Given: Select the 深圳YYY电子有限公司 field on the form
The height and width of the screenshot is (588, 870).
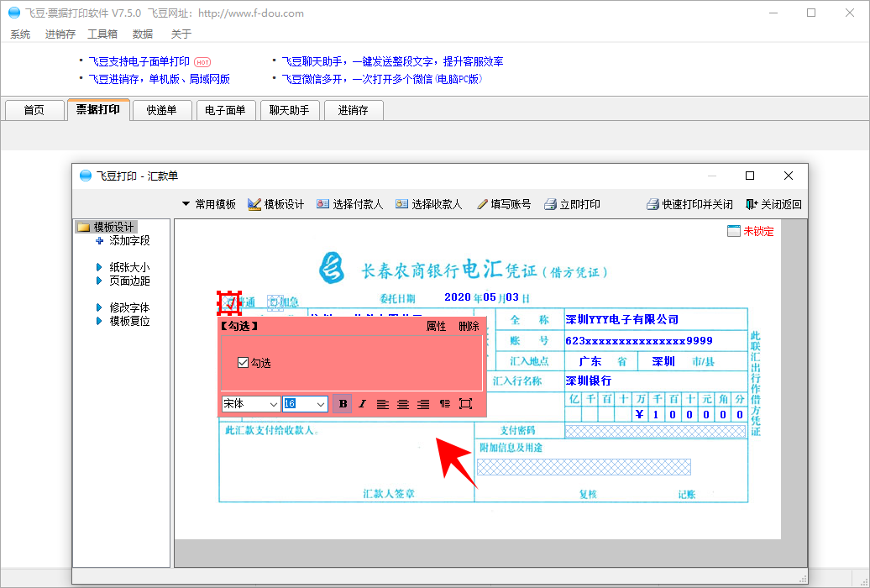Looking at the screenshot, I should [x=622, y=319].
